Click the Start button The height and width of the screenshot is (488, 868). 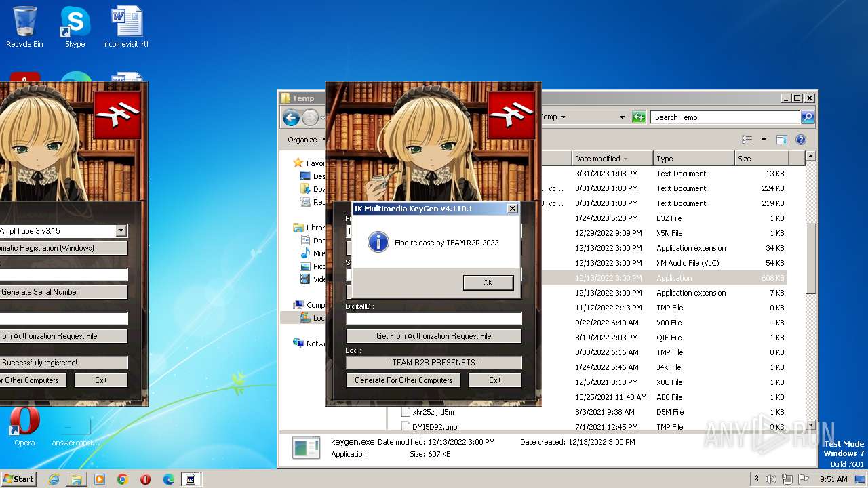coord(19,479)
